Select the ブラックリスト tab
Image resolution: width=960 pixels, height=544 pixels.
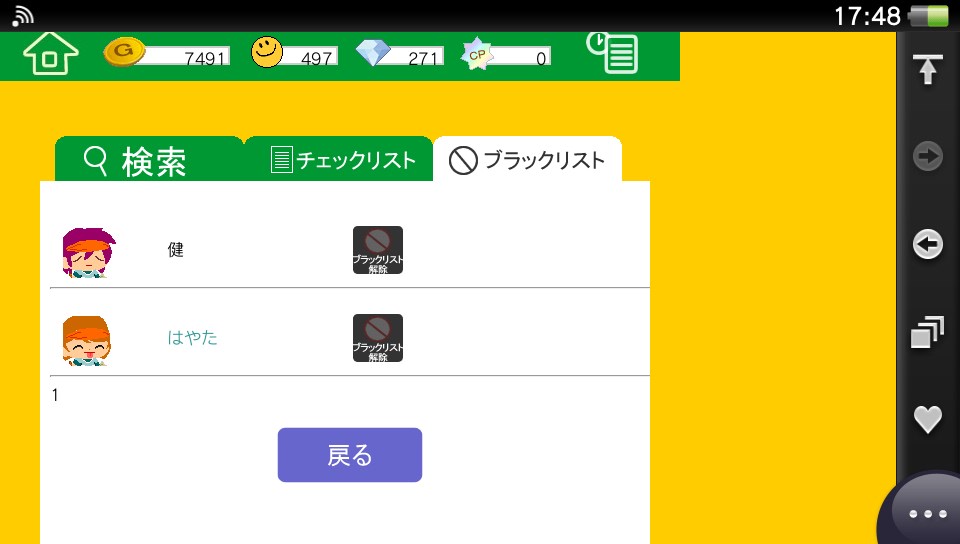(527, 159)
